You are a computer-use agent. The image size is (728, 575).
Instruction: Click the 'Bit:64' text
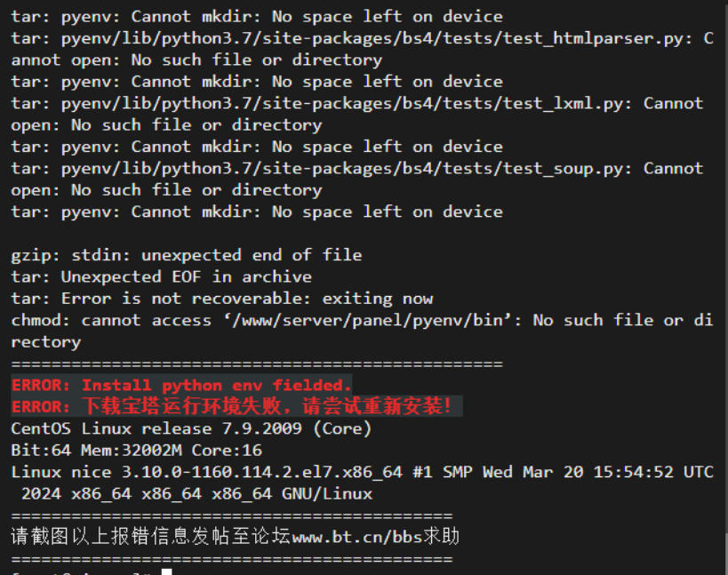[41, 451]
